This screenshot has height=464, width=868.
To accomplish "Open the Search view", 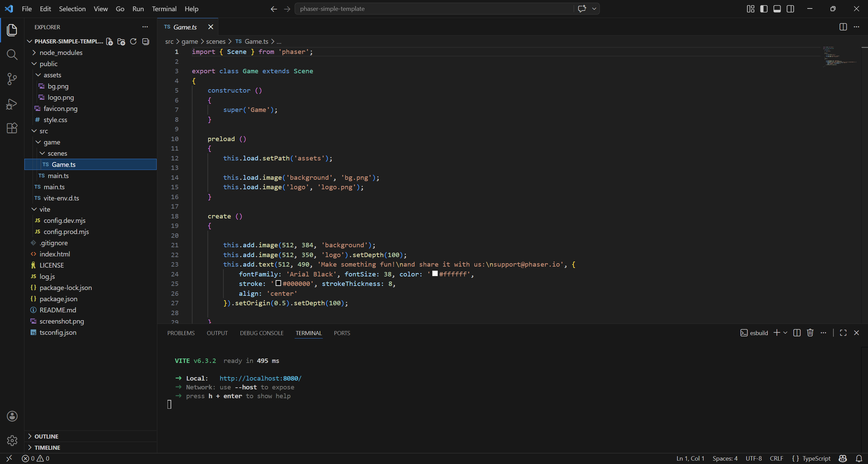I will 12,54.
